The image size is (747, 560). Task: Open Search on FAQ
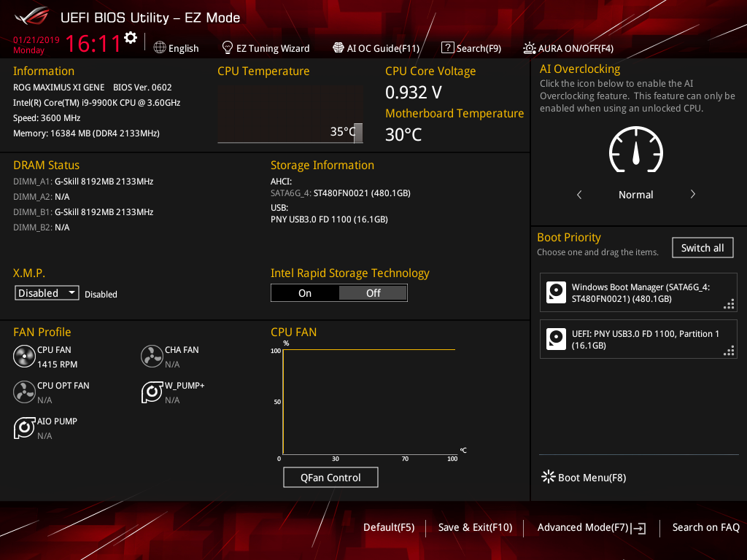click(706, 528)
